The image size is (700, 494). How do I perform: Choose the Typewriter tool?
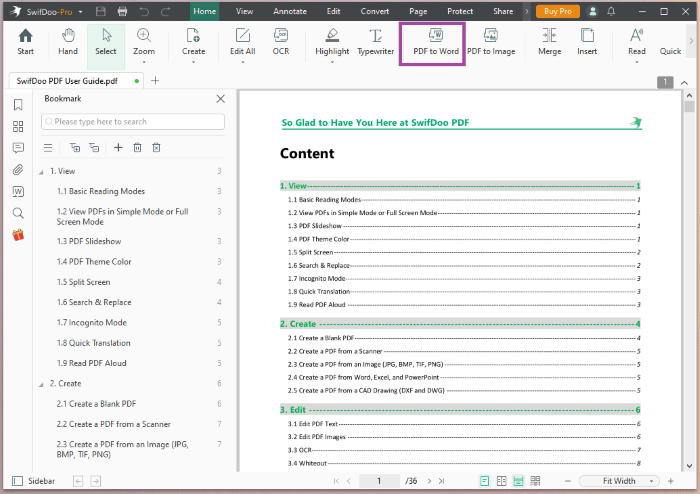tap(375, 42)
